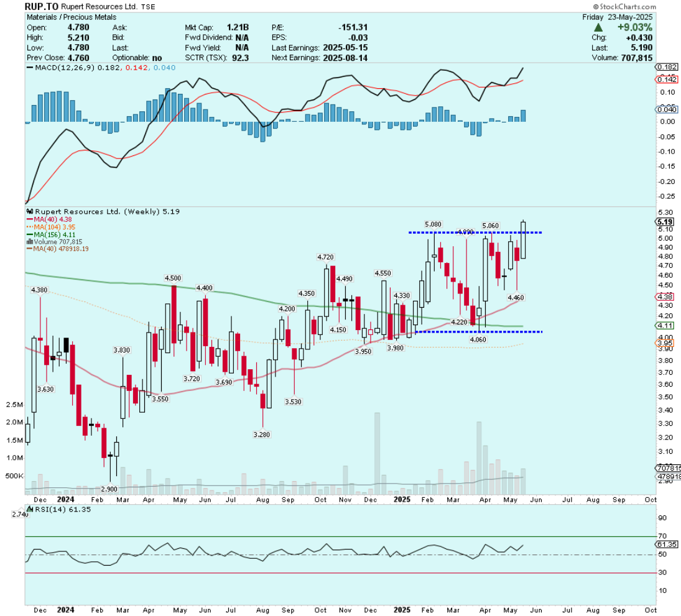Click the 4.550 December price annotation
The image size is (681, 616).
[383, 274]
